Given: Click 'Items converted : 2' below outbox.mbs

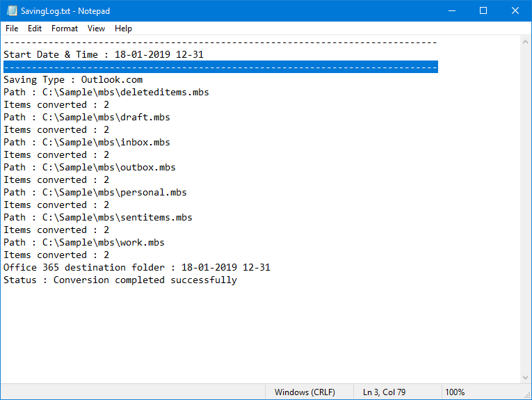Looking at the screenshot, I should [x=56, y=179].
